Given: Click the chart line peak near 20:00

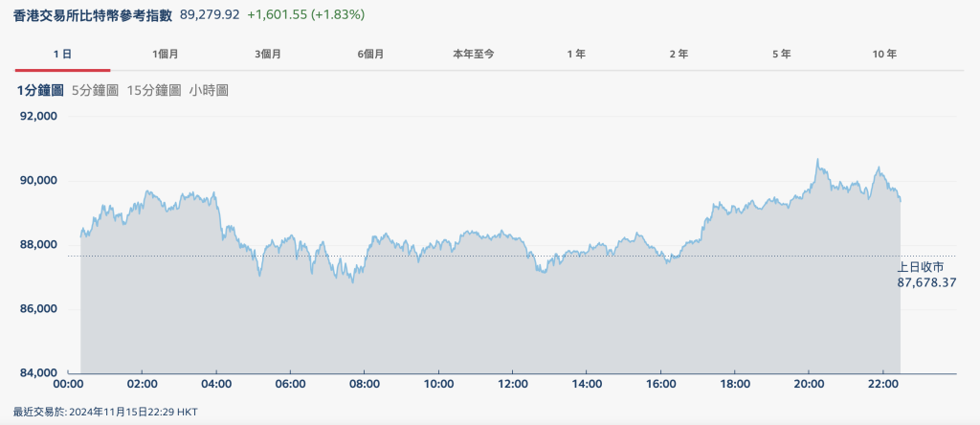Looking at the screenshot, I should pyautogui.click(x=817, y=160).
